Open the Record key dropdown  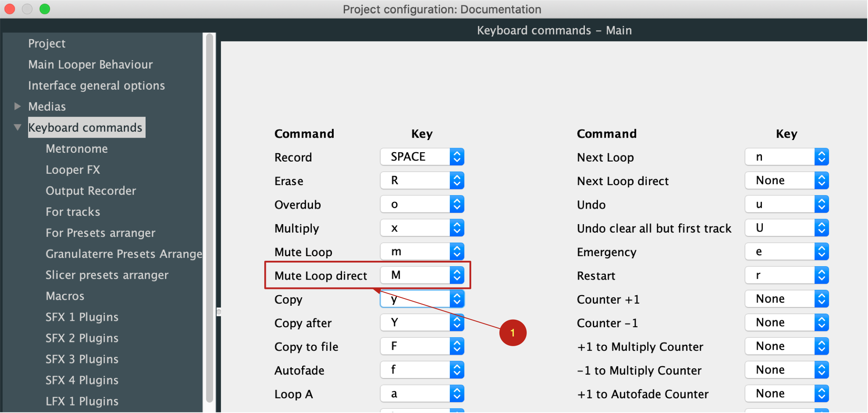click(422, 157)
